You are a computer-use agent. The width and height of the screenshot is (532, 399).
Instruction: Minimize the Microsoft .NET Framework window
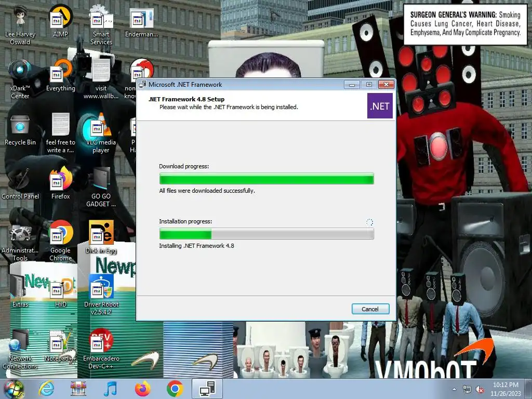[x=352, y=85]
